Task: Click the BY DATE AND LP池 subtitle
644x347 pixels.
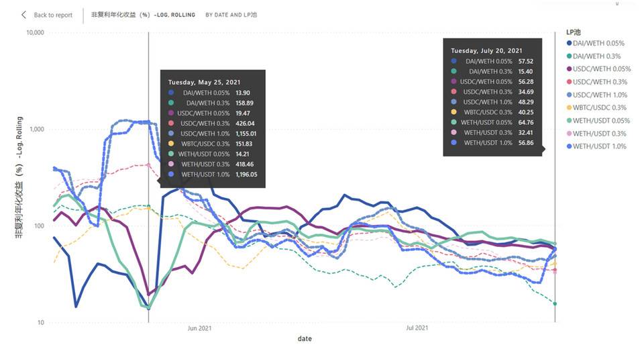Action: point(231,15)
